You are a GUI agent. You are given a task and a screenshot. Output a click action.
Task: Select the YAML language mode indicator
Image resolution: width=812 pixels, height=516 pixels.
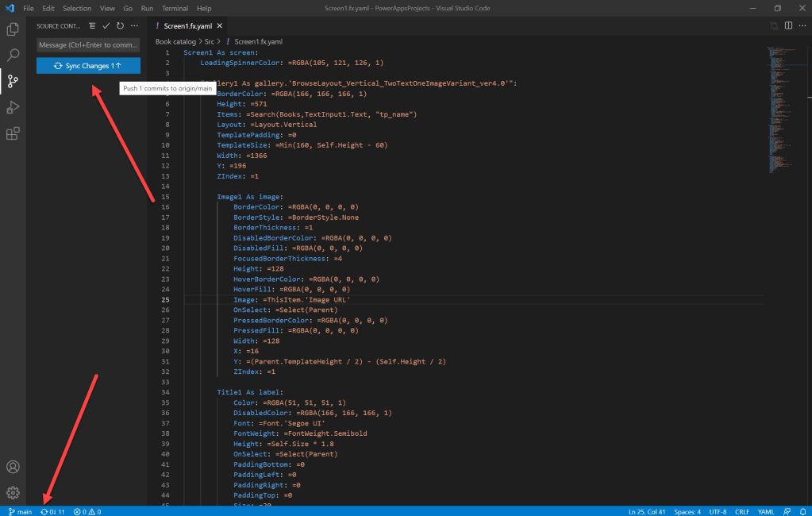[766, 511]
